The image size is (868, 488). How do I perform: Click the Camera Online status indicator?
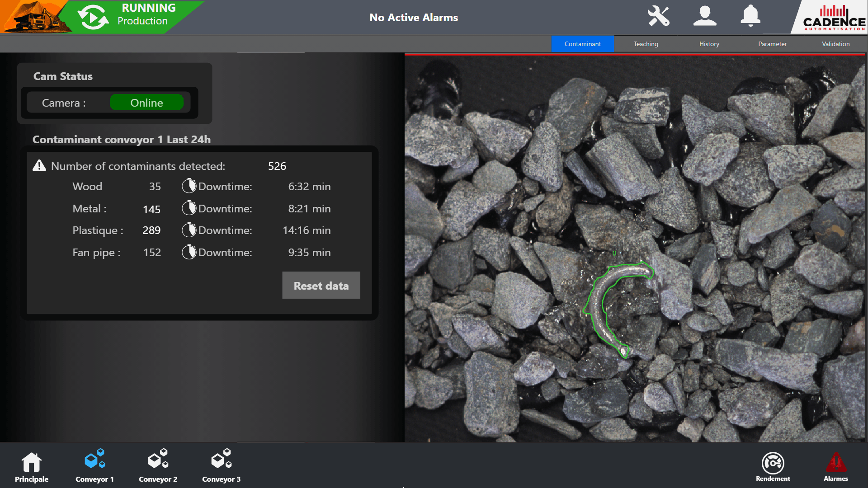pyautogui.click(x=146, y=103)
